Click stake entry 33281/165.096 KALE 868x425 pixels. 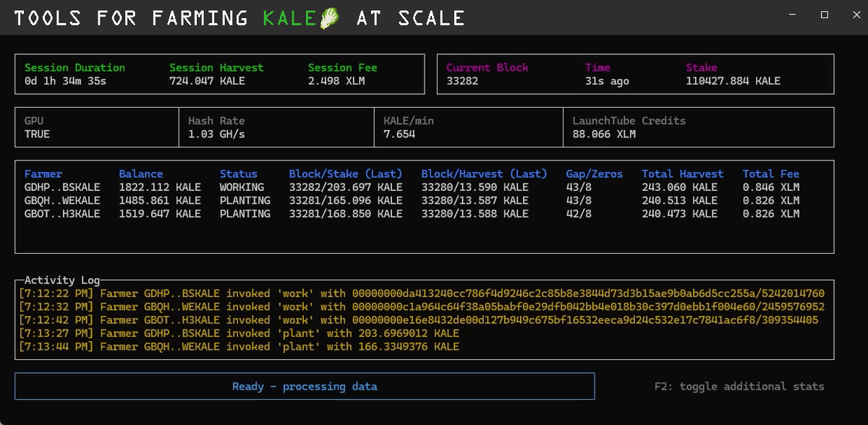pos(346,200)
